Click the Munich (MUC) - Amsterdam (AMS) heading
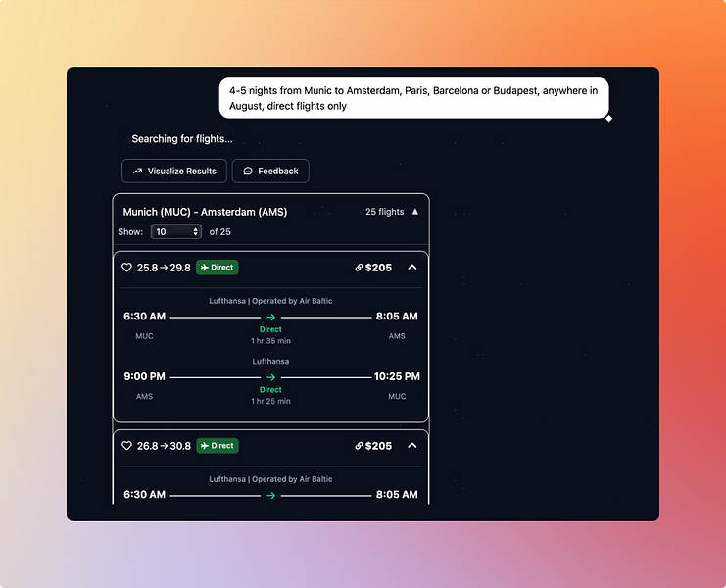726x588 pixels. 205,212
